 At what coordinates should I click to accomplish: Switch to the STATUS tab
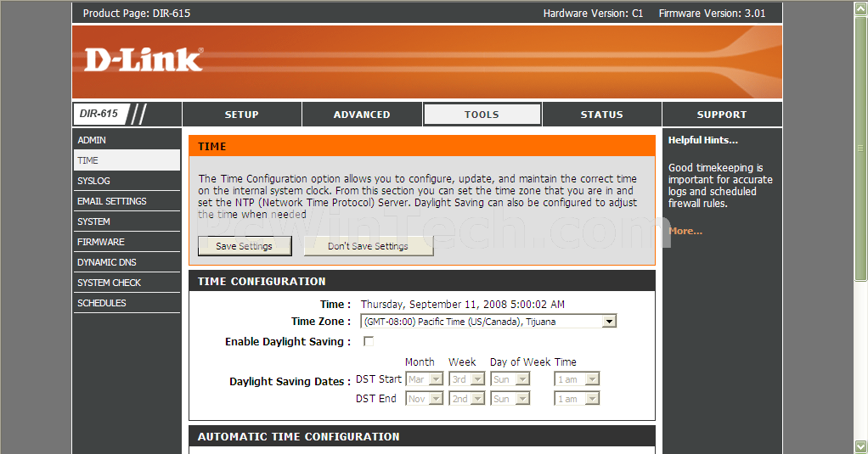click(x=601, y=115)
